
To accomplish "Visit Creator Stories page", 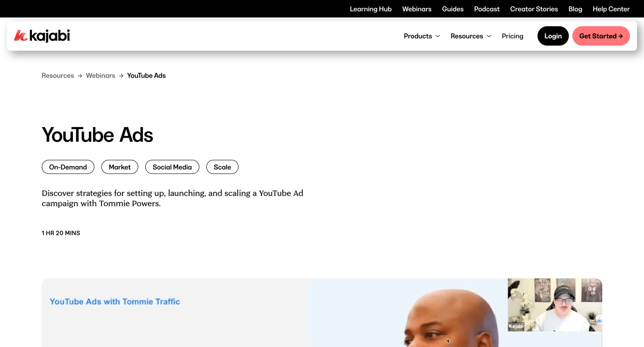I will click(534, 9).
